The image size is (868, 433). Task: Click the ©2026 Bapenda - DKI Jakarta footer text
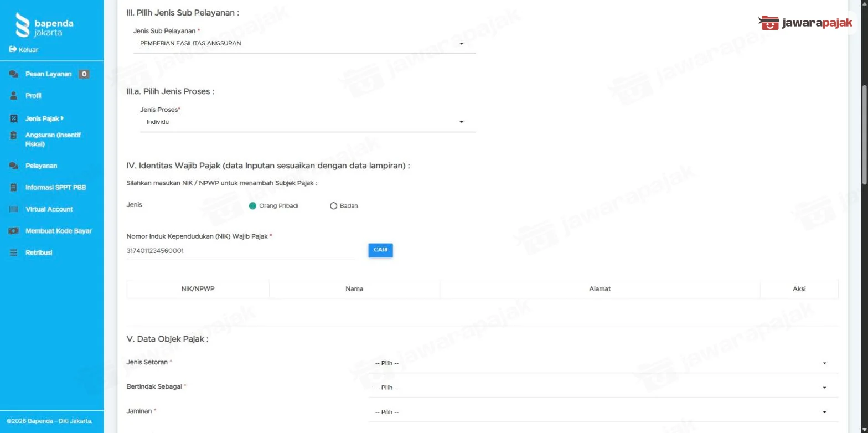tap(50, 421)
